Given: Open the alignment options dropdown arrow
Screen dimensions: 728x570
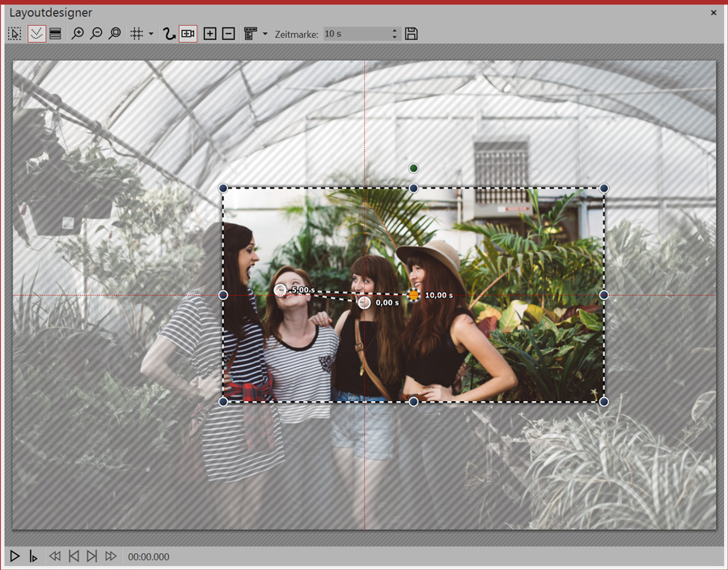Looking at the screenshot, I should 265,34.
